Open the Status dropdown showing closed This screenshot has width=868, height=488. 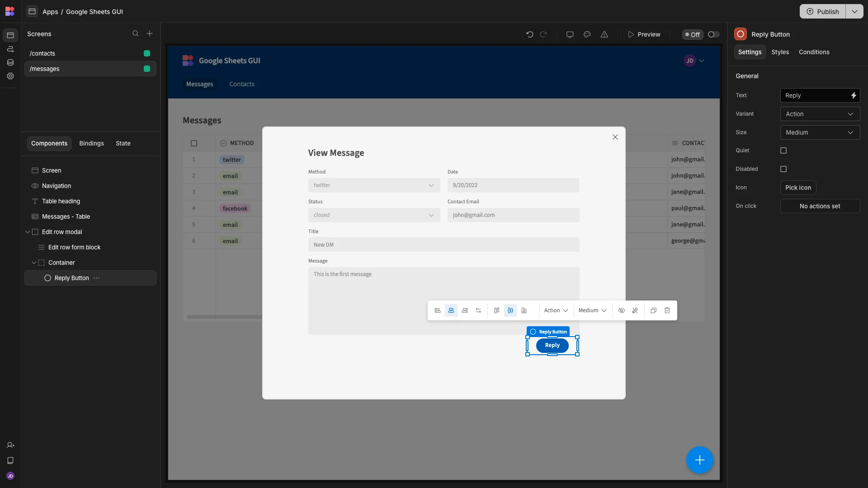point(374,215)
